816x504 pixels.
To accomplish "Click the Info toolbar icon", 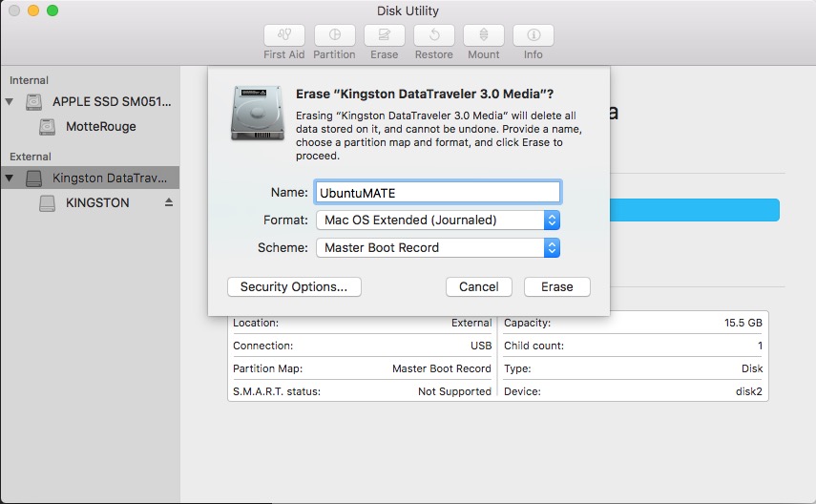I will 534,35.
